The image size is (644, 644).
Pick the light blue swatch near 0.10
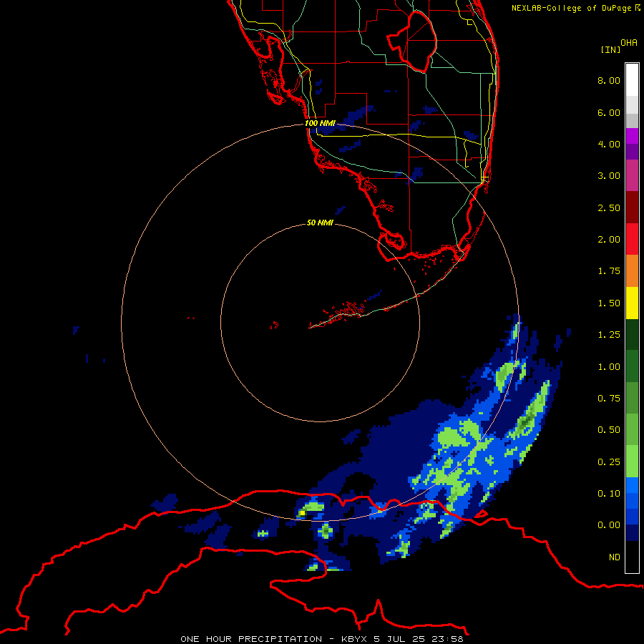632,485
